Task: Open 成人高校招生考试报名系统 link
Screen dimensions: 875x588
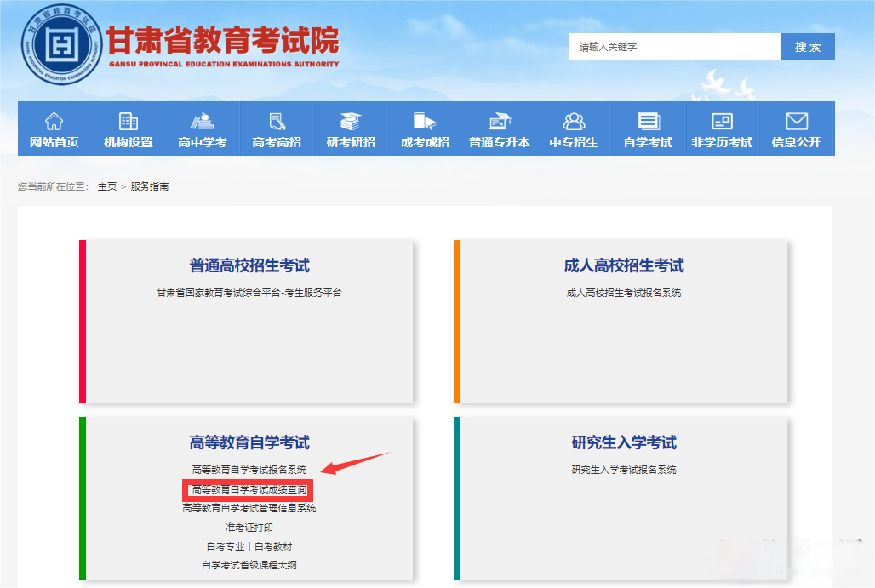Action: point(623,293)
